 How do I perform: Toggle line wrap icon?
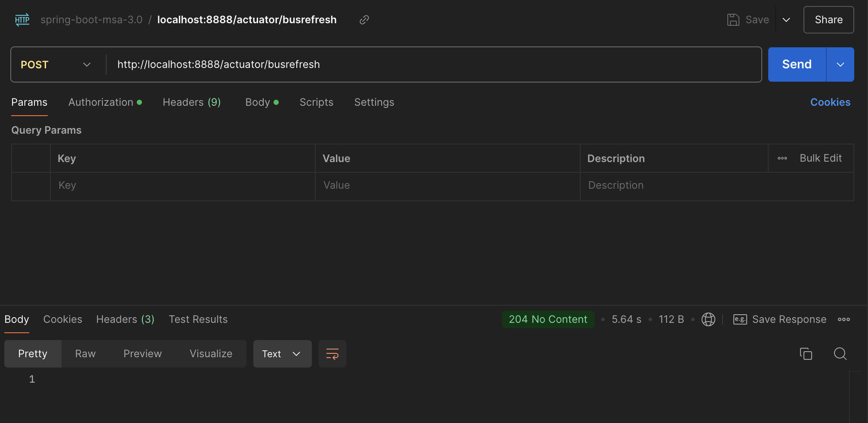coord(332,354)
